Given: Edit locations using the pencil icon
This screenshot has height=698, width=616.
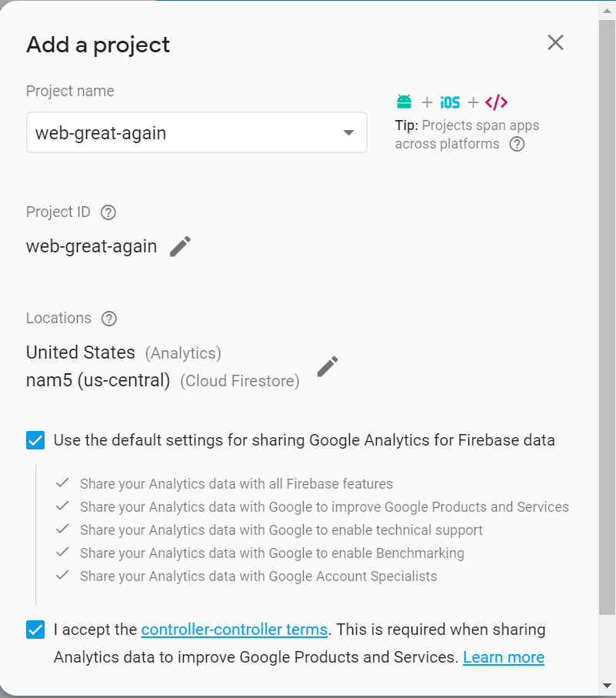Looking at the screenshot, I should click(328, 366).
